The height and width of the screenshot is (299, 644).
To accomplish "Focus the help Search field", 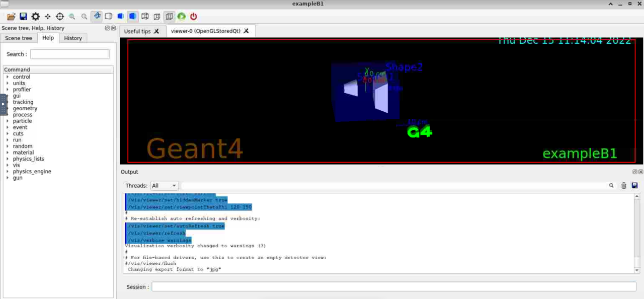I will pos(70,54).
